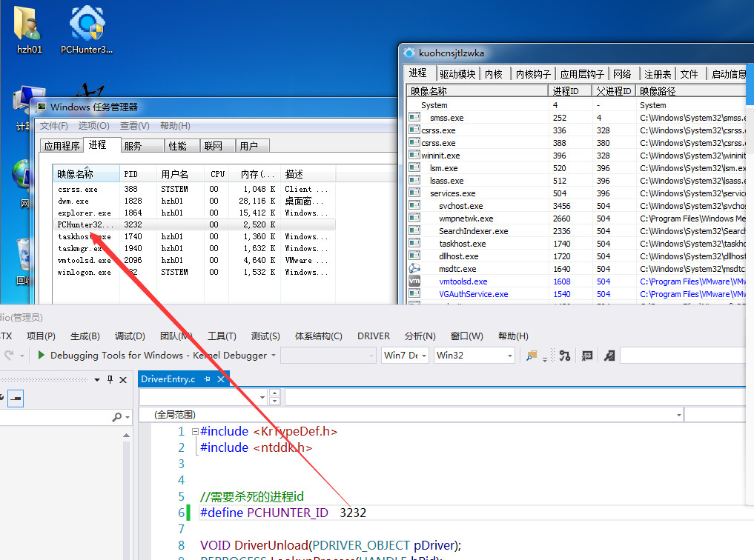The height and width of the screenshot is (560, 754).
Task: Click the toolbar overflow options arrow
Action: (545, 359)
